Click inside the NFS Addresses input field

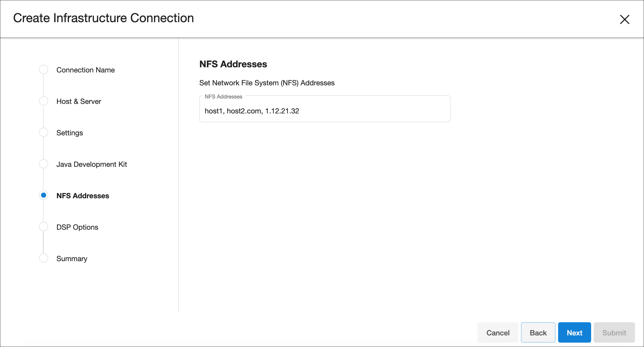click(x=324, y=111)
